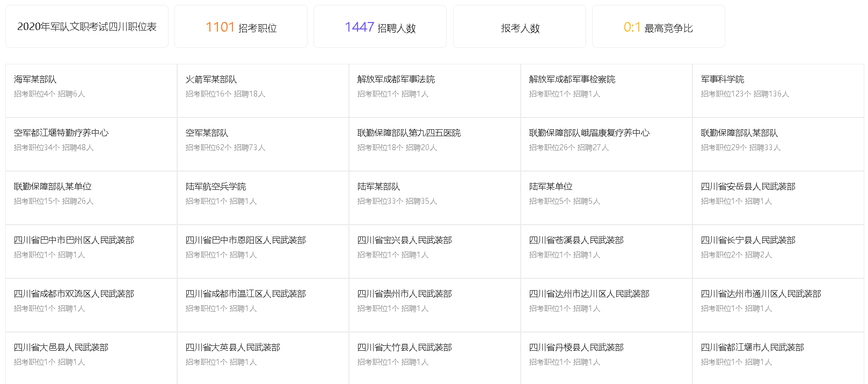Click 四川省安岳县人民武装部 card
Image resolution: width=868 pixels, height=384 pixels.
(778, 197)
